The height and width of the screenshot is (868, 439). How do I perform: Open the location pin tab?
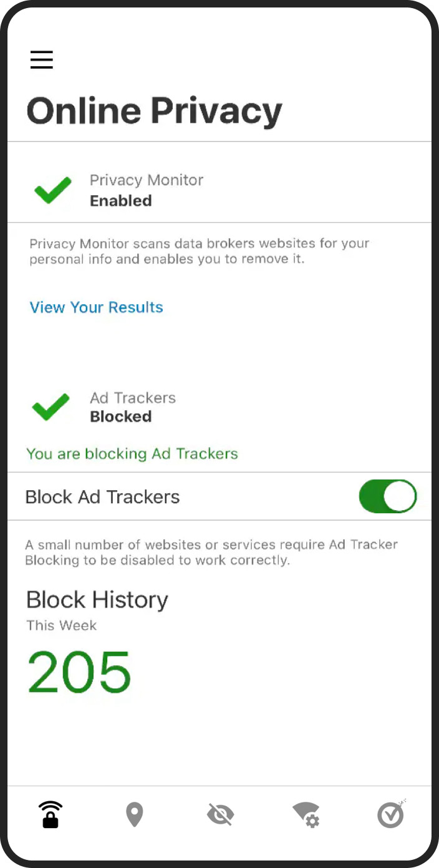click(x=135, y=815)
